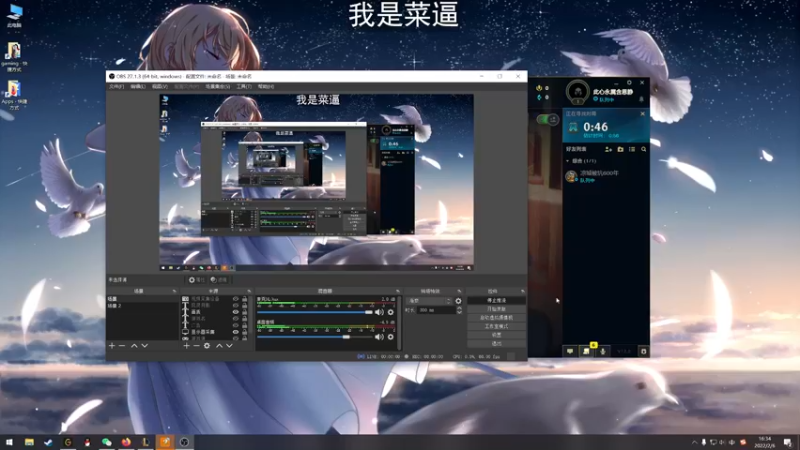
Task: Open the 工具(T) menu in OBS
Action: click(244, 87)
